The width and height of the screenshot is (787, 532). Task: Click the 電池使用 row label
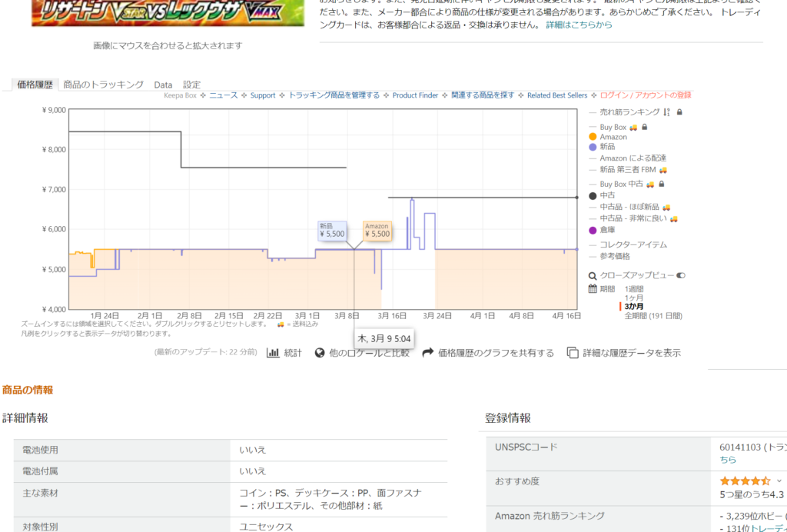coord(40,451)
